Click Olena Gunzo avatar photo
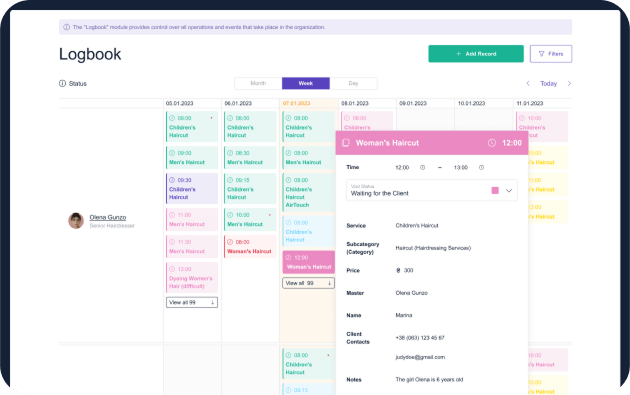The image size is (630, 395). coord(76,221)
